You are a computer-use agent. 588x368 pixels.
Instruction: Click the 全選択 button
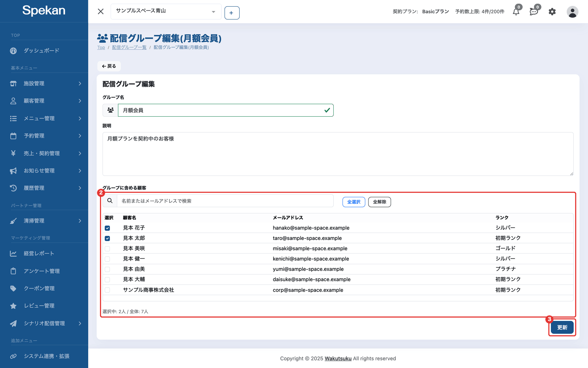pyautogui.click(x=354, y=202)
